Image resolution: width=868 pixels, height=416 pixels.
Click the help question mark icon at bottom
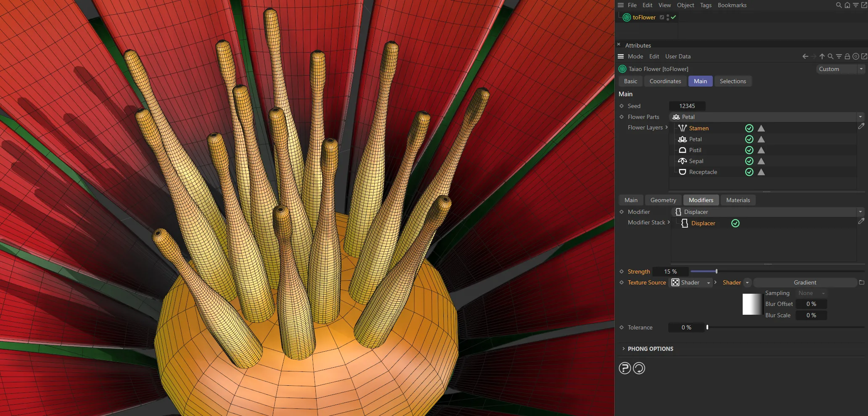625,368
